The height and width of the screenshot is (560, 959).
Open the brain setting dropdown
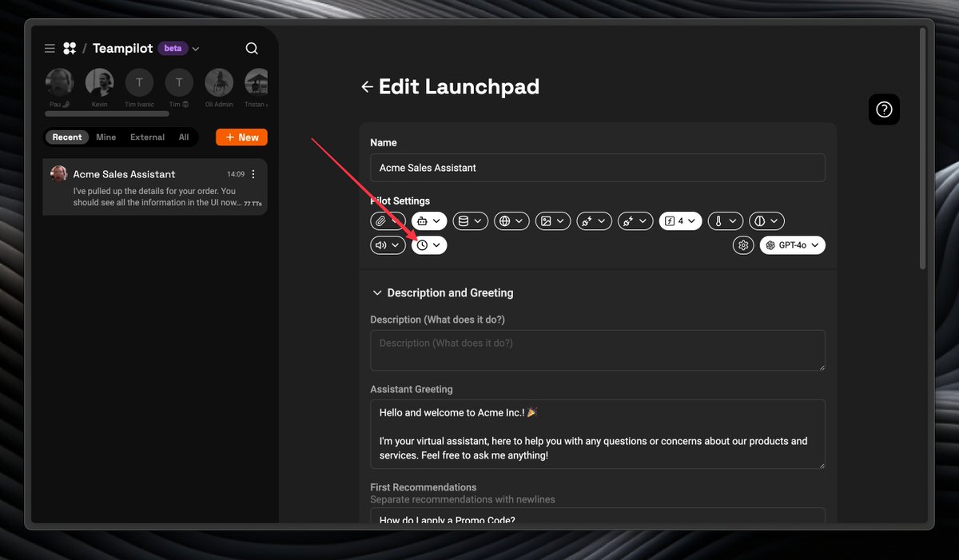point(767,221)
